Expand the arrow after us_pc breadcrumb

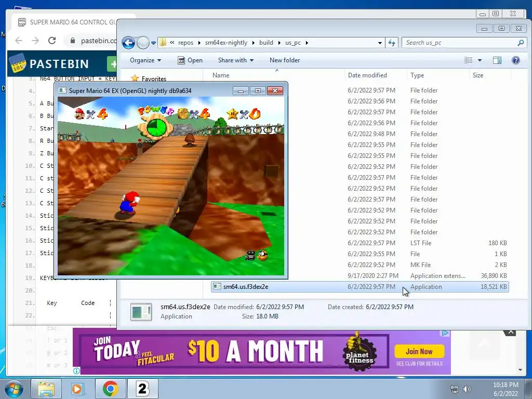pos(307,43)
